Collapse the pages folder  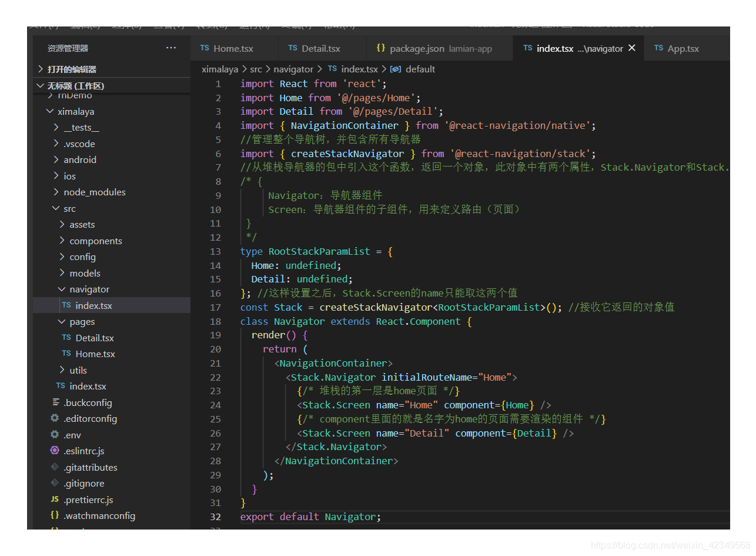click(112, 322)
